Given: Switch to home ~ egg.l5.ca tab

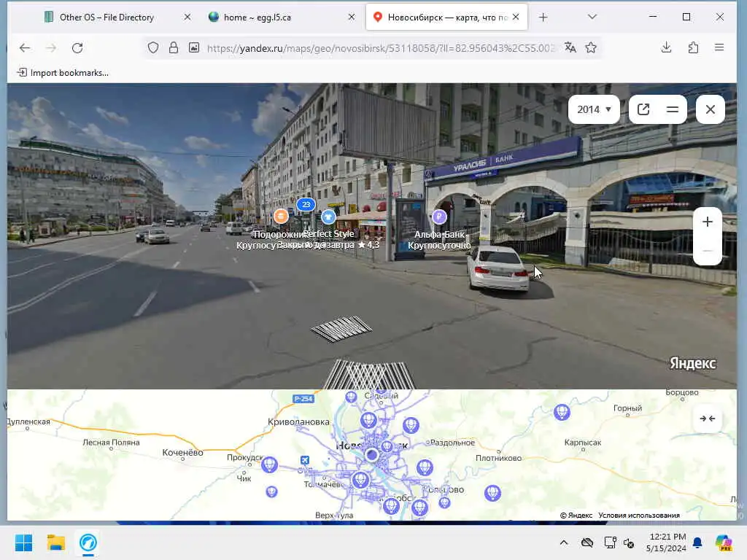Looking at the screenshot, I should [258, 17].
